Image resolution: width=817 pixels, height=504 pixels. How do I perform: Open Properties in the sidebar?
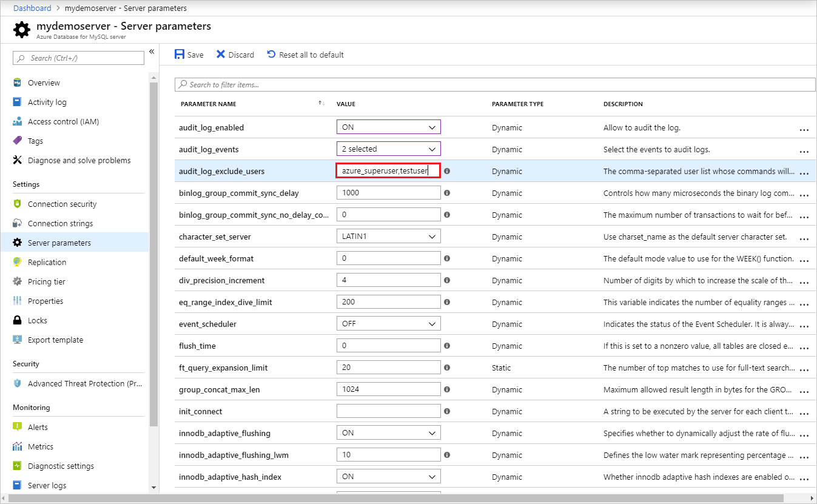click(45, 301)
